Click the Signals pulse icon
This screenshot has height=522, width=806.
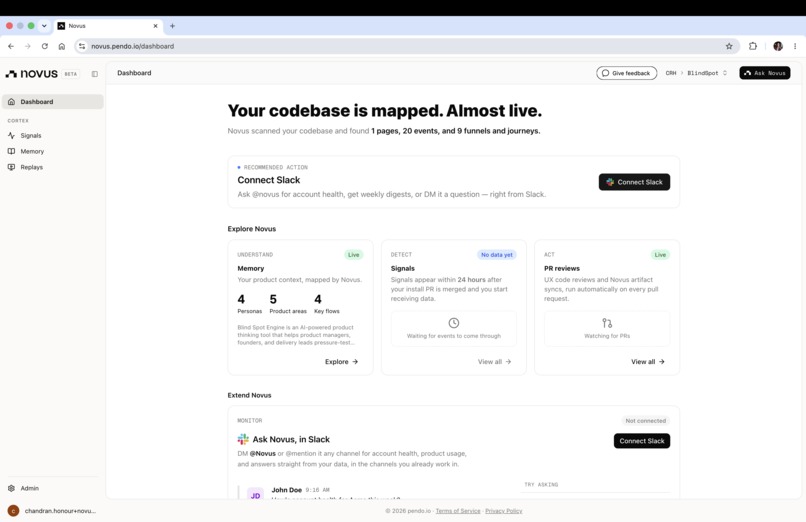click(11, 136)
